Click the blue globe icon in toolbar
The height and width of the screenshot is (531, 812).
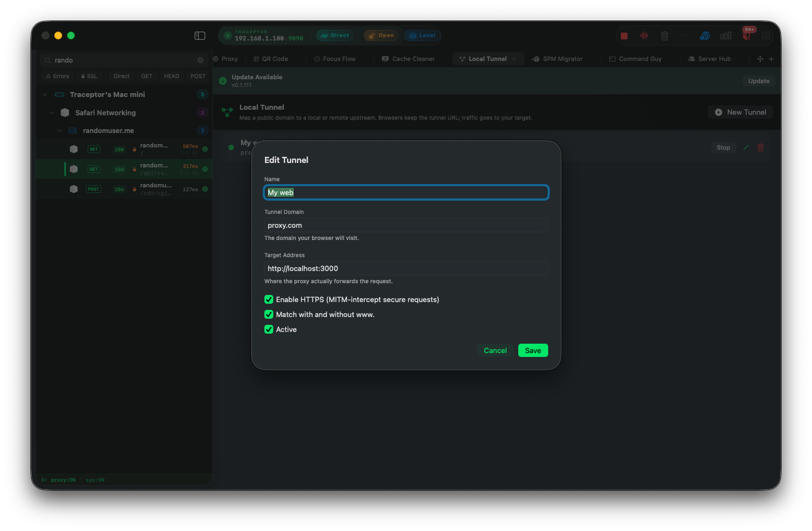pyautogui.click(x=705, y=36)
